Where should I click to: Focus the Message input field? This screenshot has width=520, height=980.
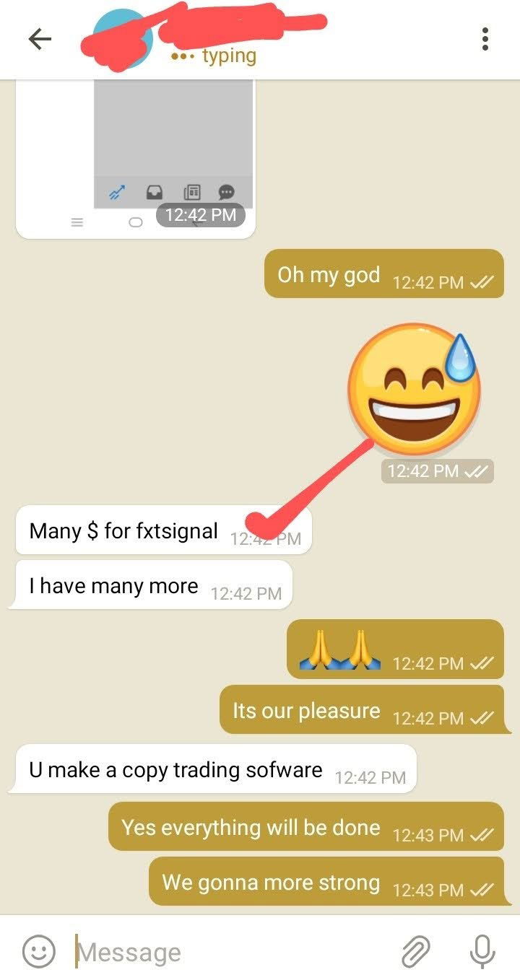click(231, 952)
